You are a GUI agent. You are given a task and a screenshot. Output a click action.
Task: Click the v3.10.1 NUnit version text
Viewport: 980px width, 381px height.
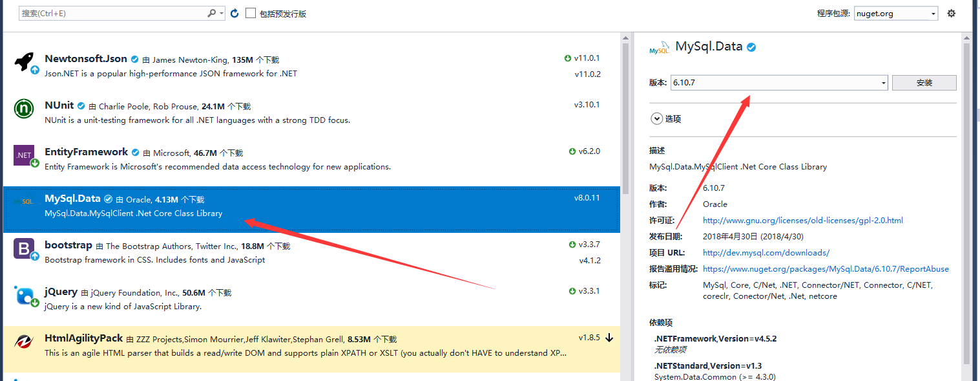(587, 105)
